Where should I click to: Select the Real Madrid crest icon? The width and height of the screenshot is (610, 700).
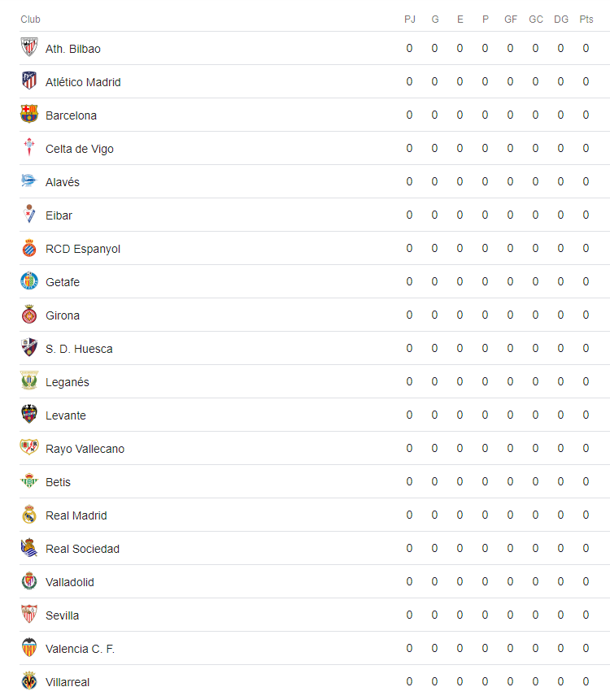tap(29, 514)
